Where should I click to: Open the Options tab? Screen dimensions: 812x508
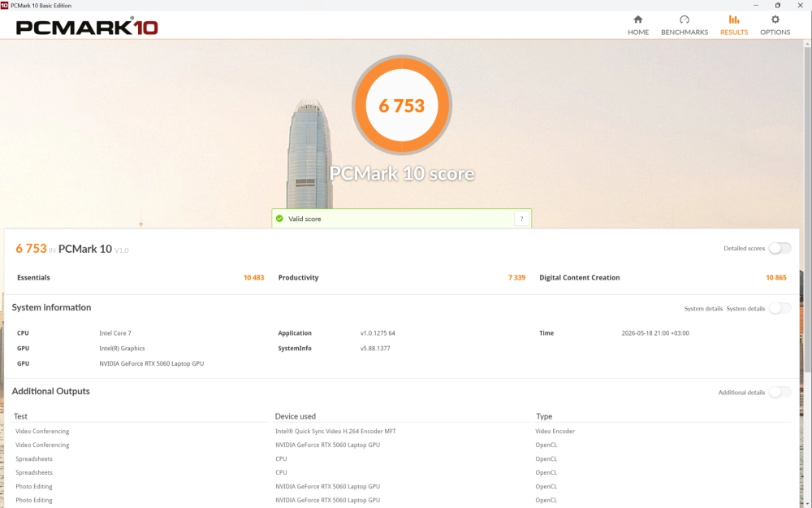coord(775,25)
